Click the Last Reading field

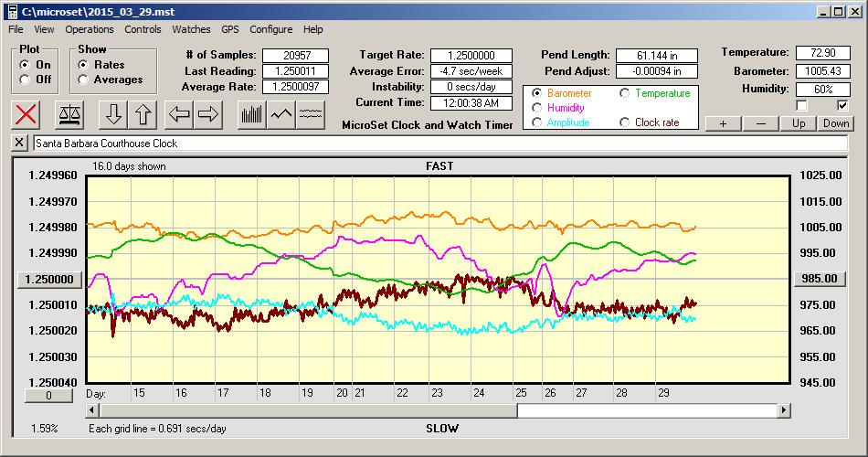pyautogui.click(x=296, y=71)
